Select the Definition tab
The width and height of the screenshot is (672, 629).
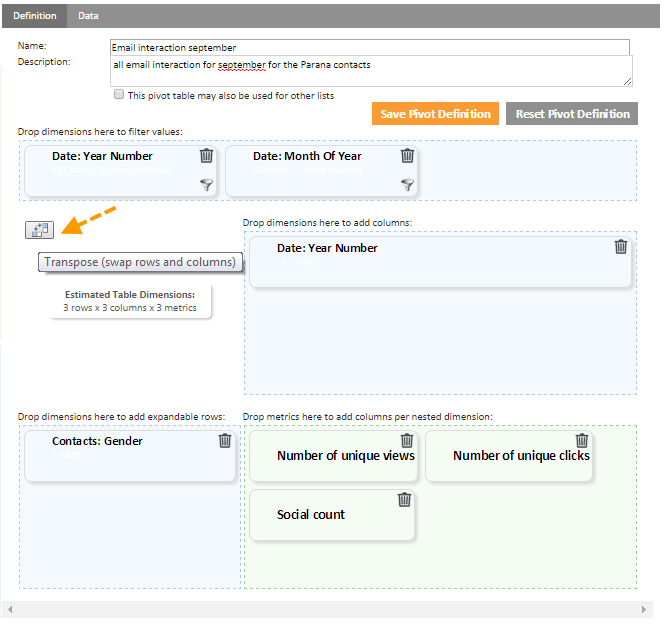[35, 16]
